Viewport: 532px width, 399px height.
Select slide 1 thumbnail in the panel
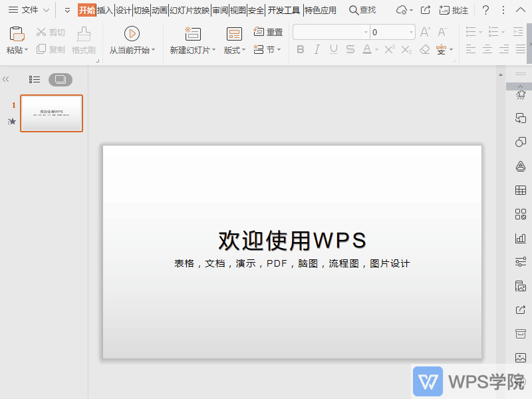click(x=51, y=113)
